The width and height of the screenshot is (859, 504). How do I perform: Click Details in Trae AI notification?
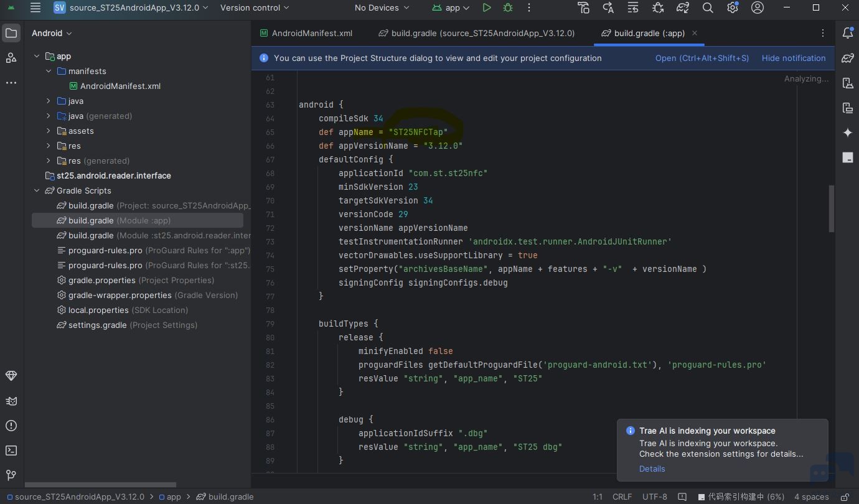tap(652, 469)
